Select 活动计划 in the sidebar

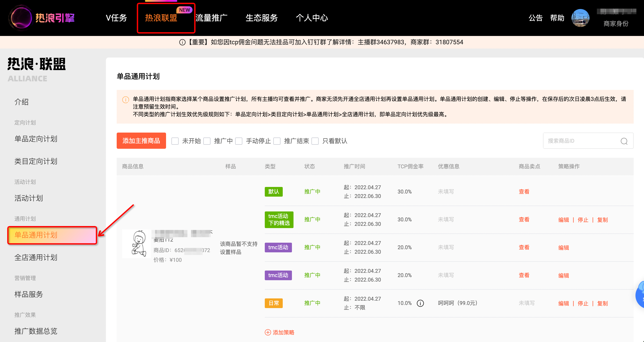[x=28, y=198]
